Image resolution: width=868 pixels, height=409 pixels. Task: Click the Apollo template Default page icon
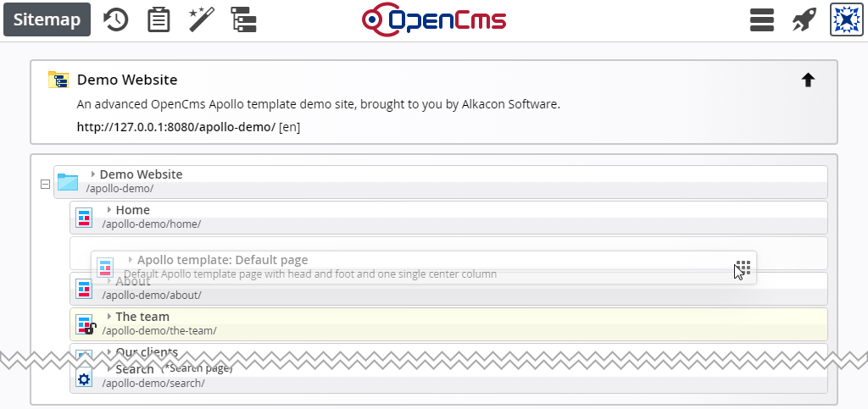(x=105, y=268)
